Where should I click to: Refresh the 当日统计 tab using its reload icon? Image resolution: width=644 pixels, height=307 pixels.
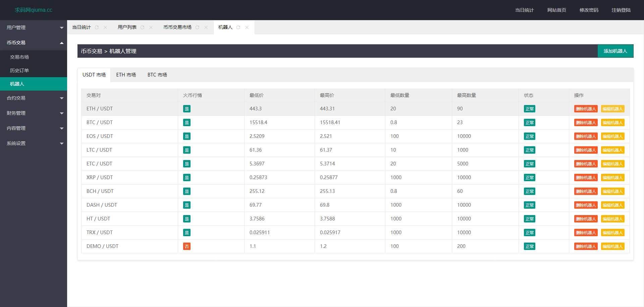[97, 28]
